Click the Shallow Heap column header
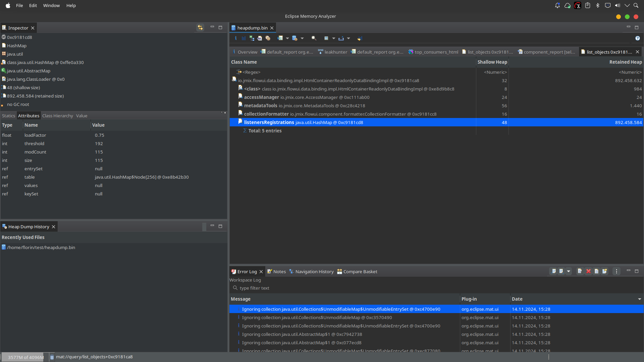This screenshot has width=644, height=362. pos(492,62)
